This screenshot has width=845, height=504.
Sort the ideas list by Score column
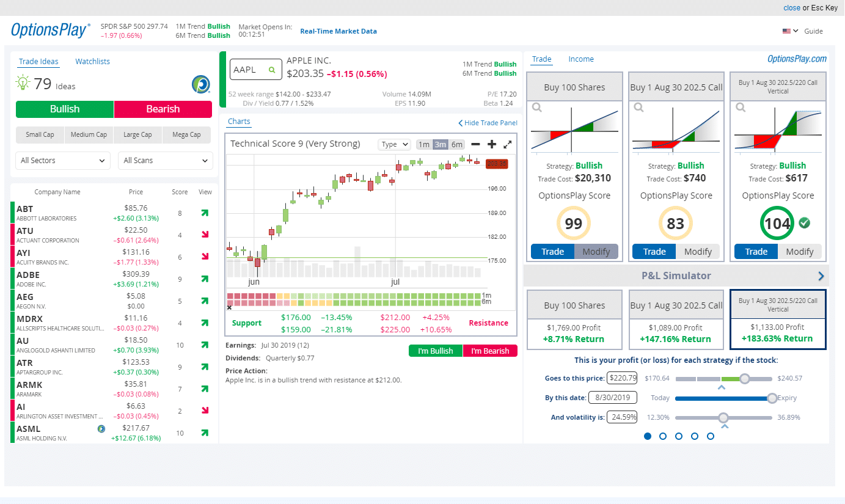coord(180,192)
